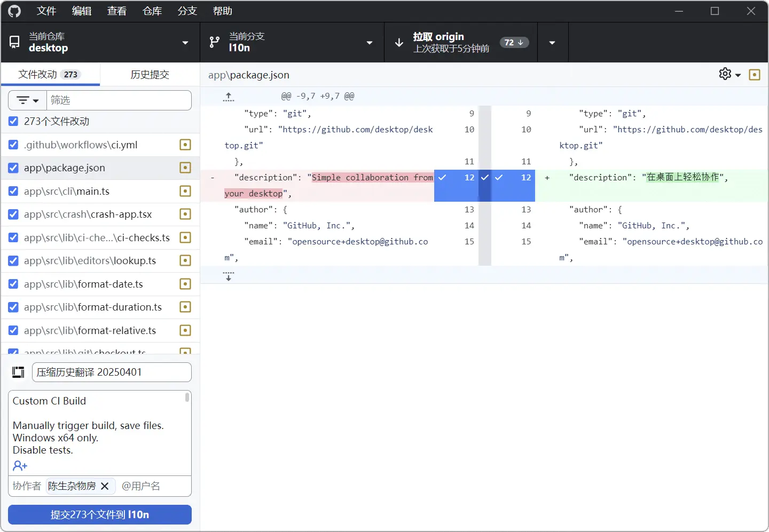Click the add co-authors icon
This screenshot has height=532, width=769.
(20, 466)
